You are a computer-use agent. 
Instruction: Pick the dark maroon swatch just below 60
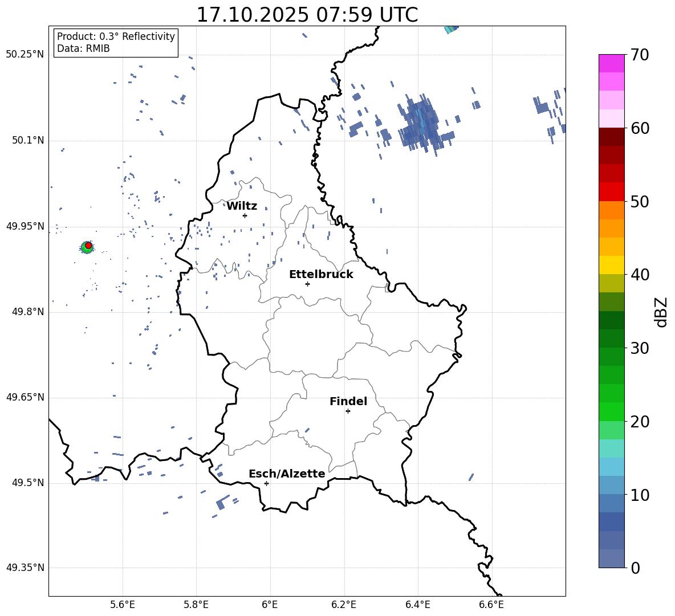612,137
